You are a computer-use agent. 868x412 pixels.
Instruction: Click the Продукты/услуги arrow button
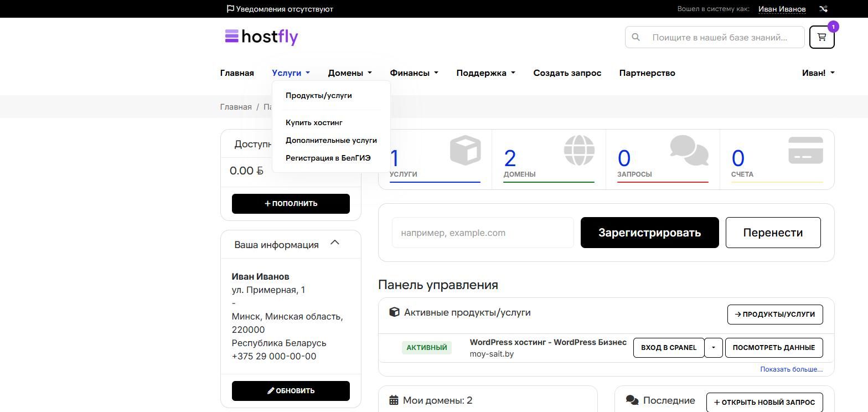click(775, 314)
